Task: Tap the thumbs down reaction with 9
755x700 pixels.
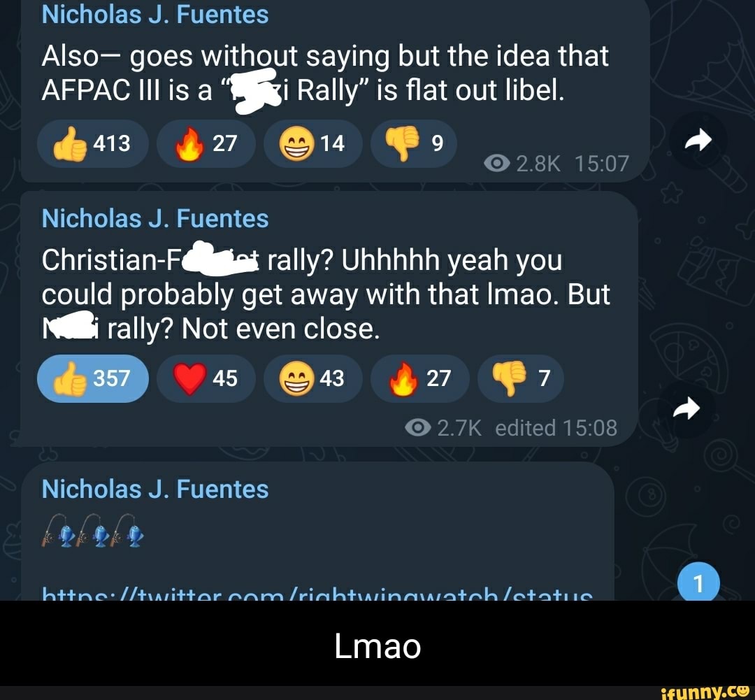Action: coord(414,143)
